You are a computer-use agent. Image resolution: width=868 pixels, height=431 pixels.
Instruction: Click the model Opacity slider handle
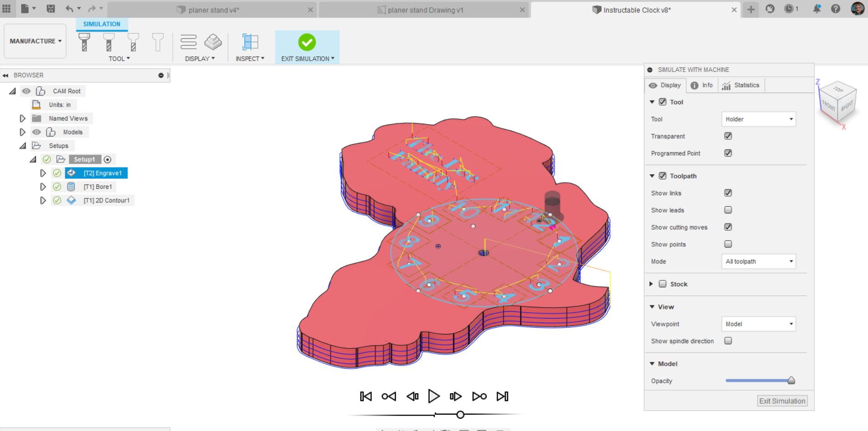(791, 380)
